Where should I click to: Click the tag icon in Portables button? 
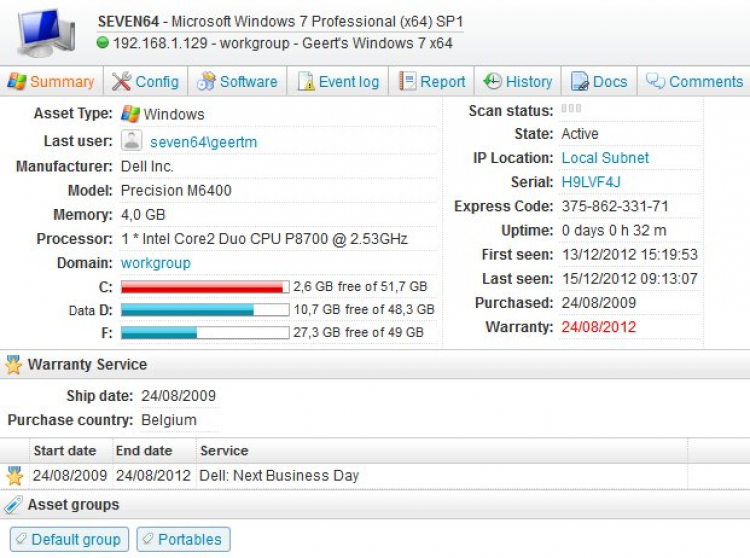pos(148,539)
